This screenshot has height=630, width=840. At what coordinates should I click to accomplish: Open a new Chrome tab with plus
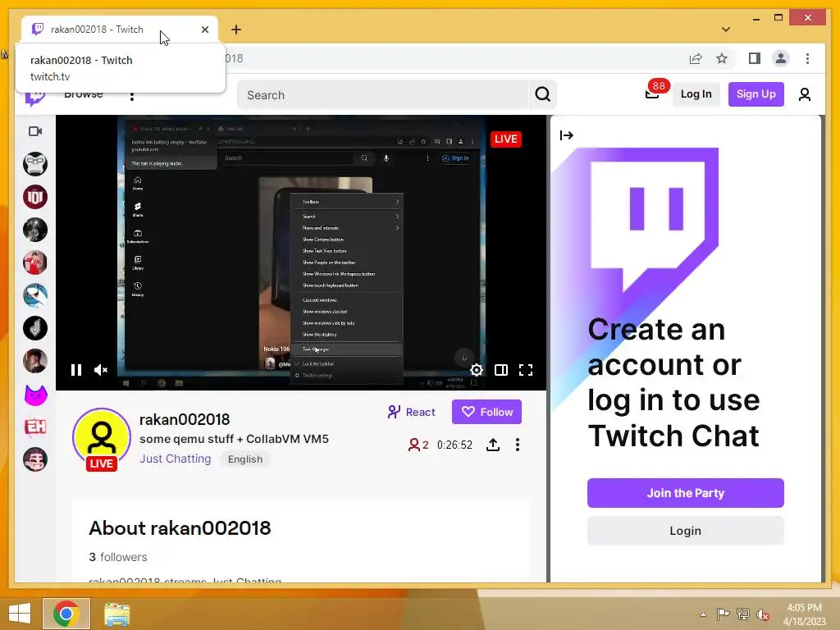pyautogui.click(x=236, y=30)
